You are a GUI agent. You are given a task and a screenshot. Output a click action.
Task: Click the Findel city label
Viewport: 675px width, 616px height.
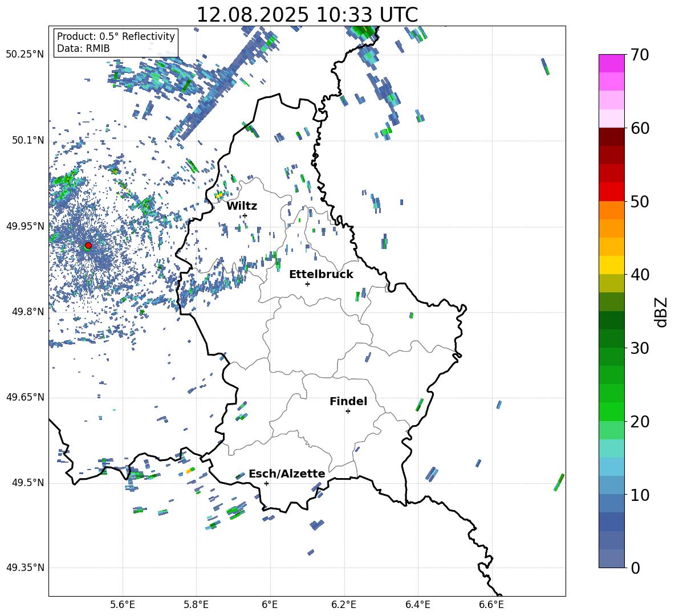[x=348, y=401]
